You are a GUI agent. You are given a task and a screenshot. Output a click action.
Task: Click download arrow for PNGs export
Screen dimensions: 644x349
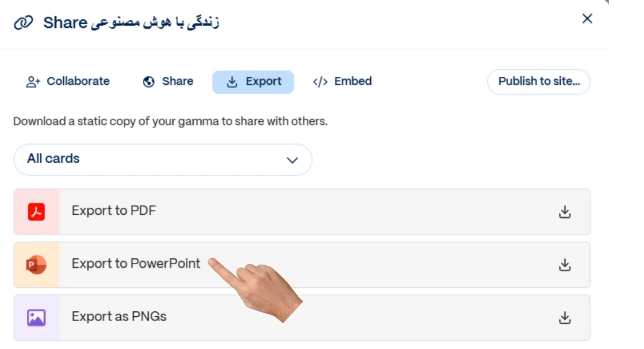point(565,318)
